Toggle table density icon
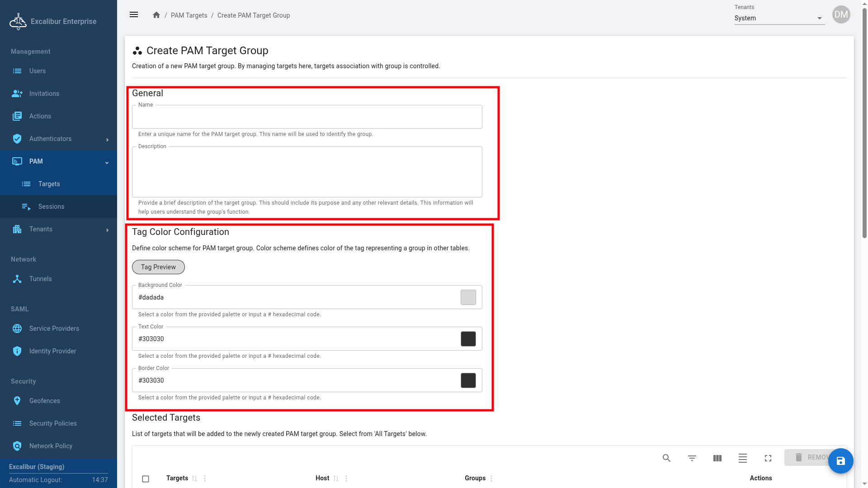This screenshot has height=488, width=868. click(742, 458)
